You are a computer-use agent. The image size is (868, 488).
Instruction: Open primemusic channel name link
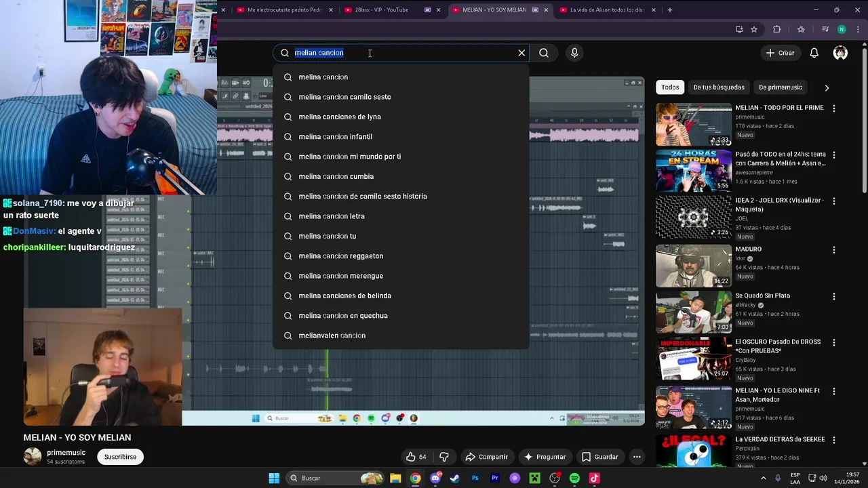66,452
